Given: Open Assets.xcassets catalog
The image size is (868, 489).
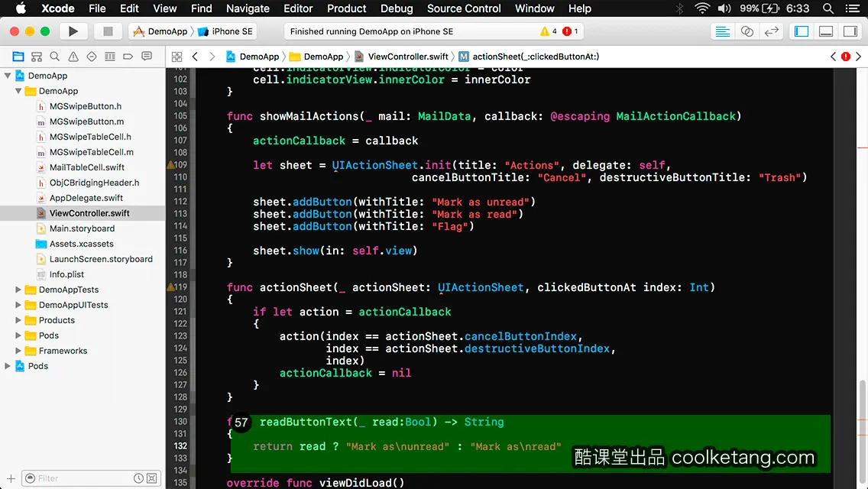Looking at the screenshot, I should point(81,244).
